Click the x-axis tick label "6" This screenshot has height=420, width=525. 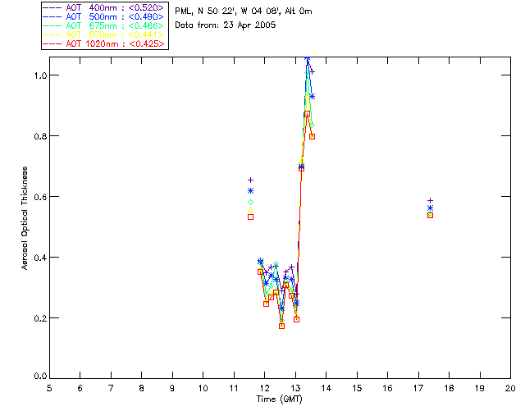pyautogui.click(x=80, y=388)
